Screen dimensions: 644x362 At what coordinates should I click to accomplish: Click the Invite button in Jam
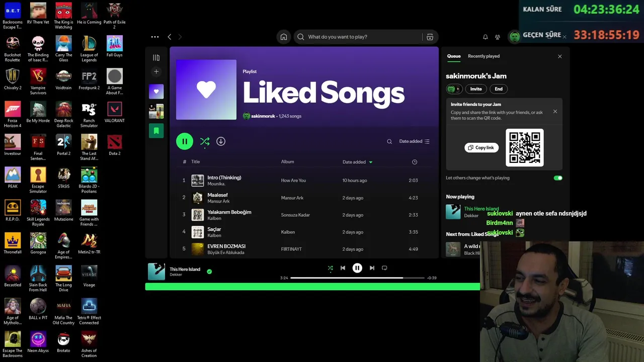[x=476, y=89]
